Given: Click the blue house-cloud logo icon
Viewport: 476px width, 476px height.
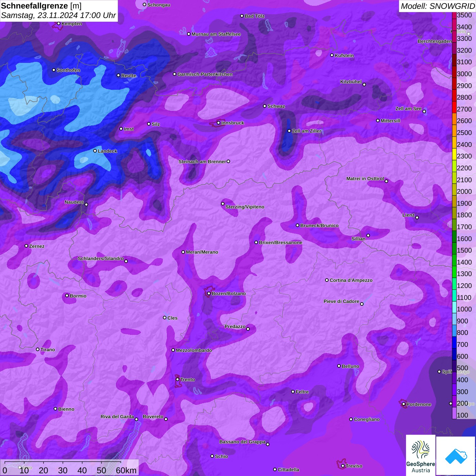Looking at the screenshot, I should coord(456,456).
